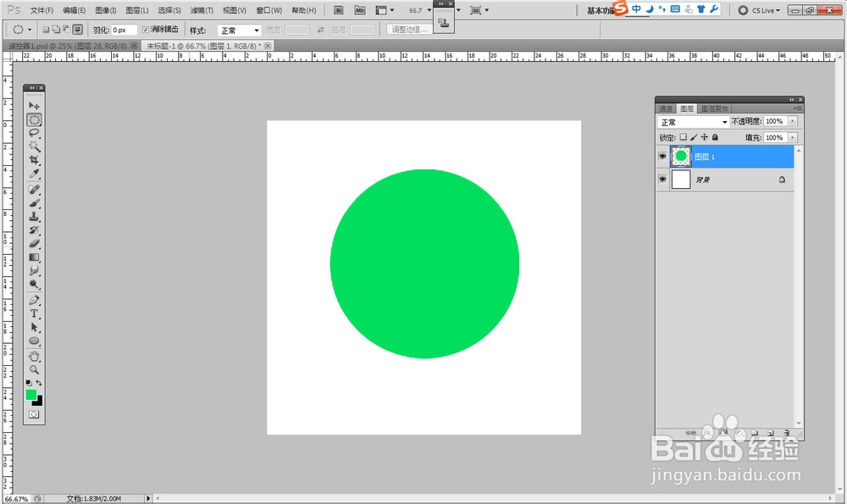The height and width of the screenshot is (504, 847).
Task: Toggle Quick Mask mode
Action: pyautogui.click(x=34, y=414)
